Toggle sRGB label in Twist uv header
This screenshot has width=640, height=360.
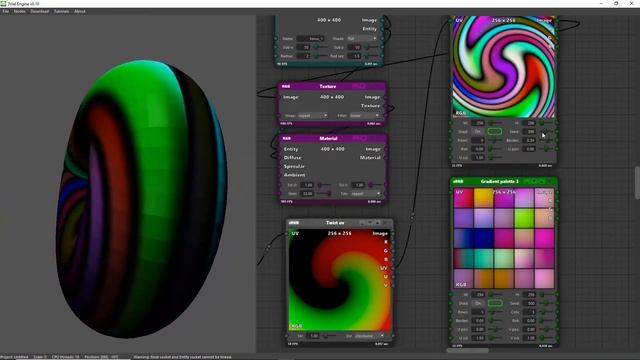[294, 223]
